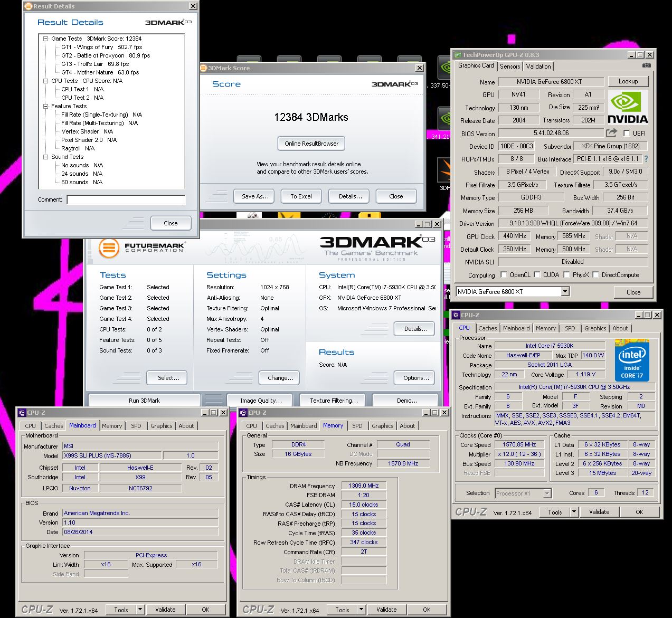672x618 pixels.
Task: Open the Processor #1 selection dropdown
Action: [x=547, y=493]
